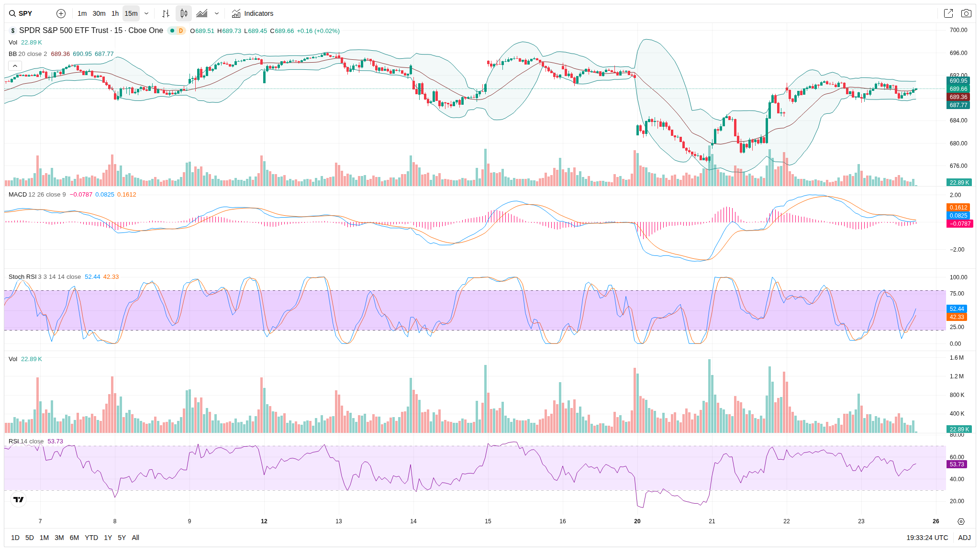Click the TradingView logo badge
The height and width of the screenshot is (551, 980).
[x=18, y=499]
